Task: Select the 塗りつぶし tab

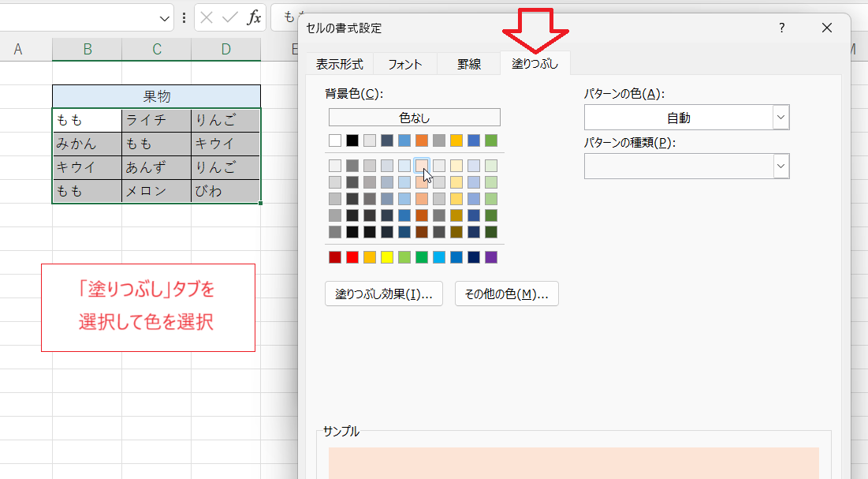Action: coord(535,64)
